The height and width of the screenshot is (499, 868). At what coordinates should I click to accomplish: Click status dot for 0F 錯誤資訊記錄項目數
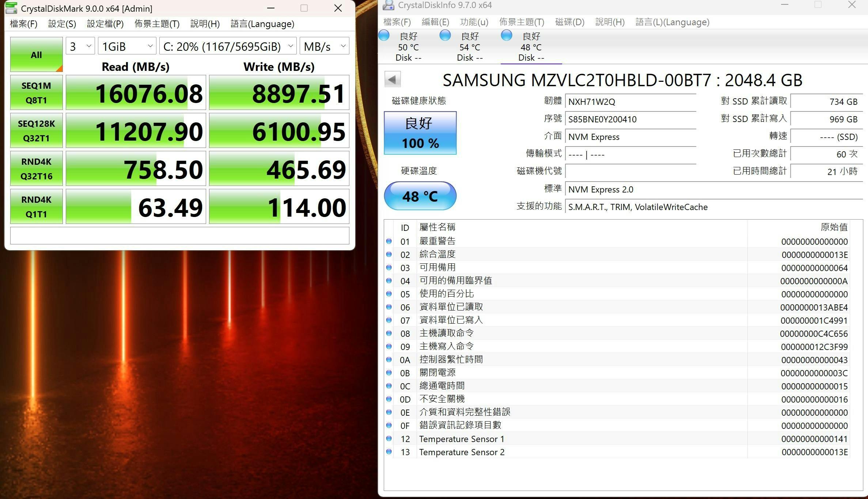coord(389,425)
